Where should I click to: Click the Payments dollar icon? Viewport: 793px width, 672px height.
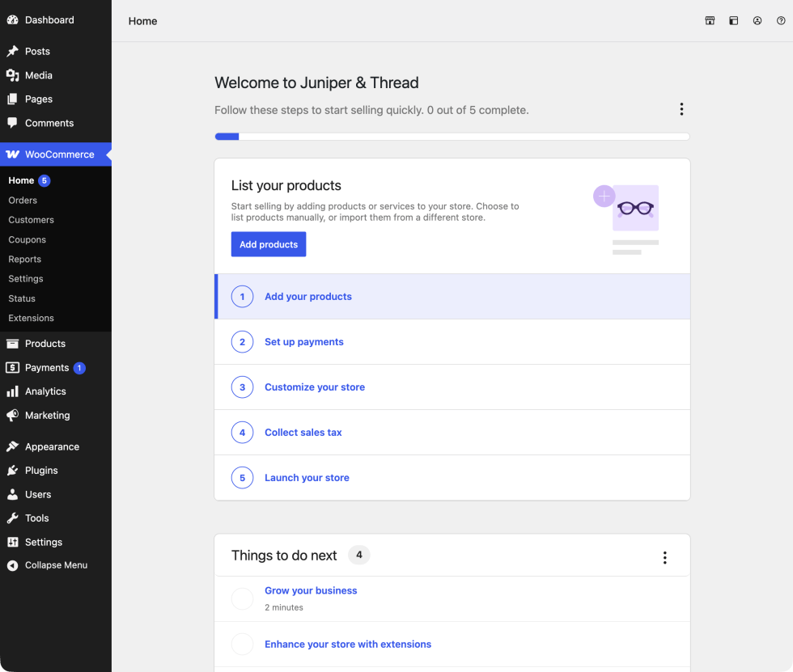13,367
